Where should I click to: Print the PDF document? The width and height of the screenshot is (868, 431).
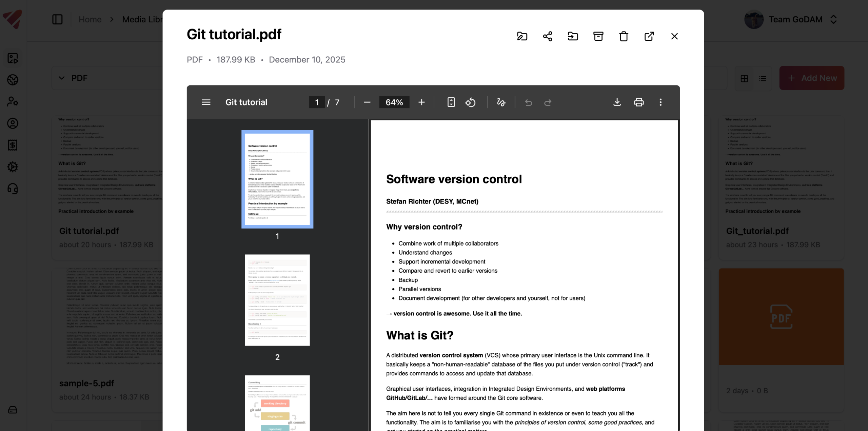pyautogui.click(x=639, y=102)
